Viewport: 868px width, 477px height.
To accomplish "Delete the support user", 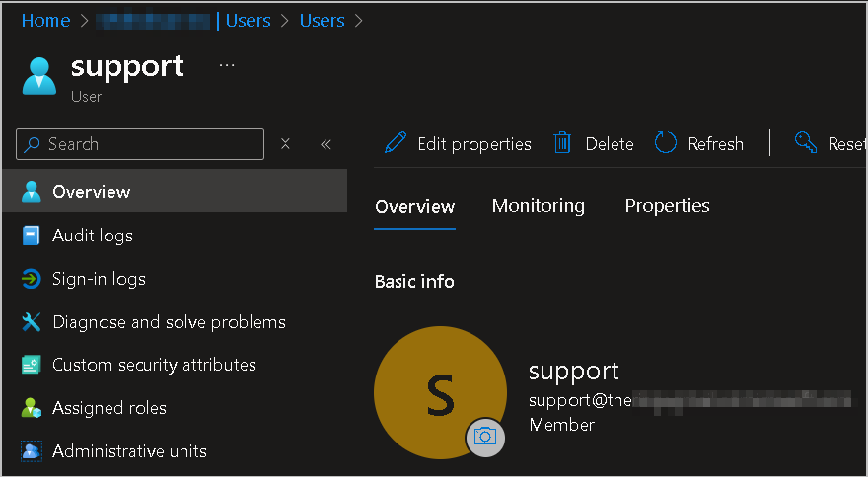I will [594, 144].
